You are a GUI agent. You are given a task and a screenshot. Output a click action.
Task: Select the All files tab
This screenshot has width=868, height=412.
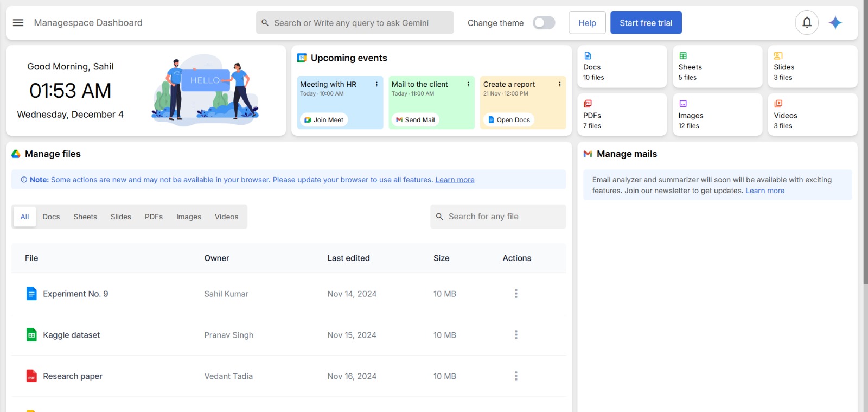click(24, 217)
